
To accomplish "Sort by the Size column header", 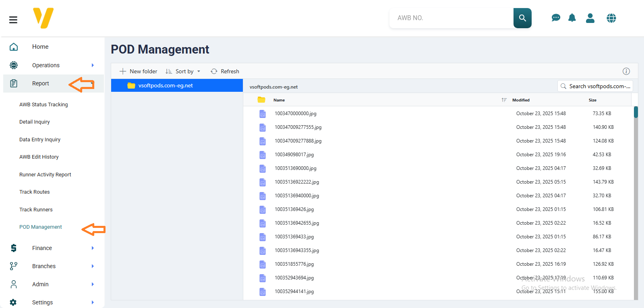I will pos(592,100).
